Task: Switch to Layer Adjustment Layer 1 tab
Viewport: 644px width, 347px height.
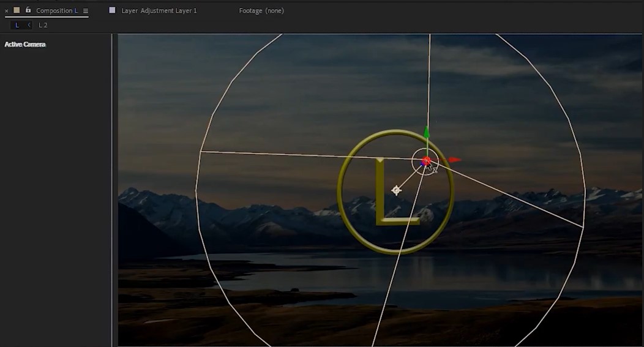Action: 159,10
